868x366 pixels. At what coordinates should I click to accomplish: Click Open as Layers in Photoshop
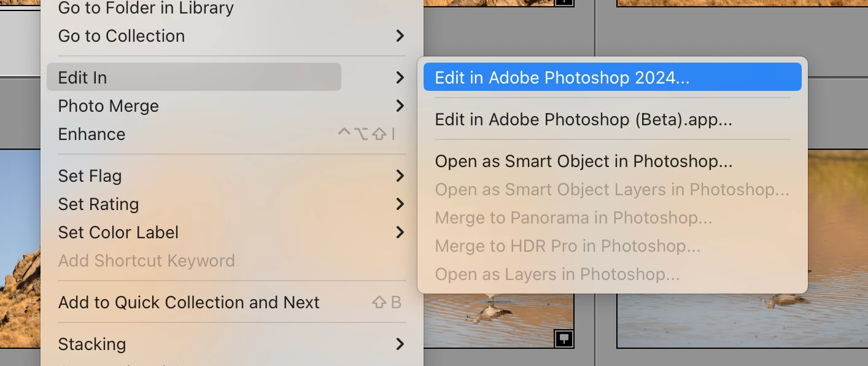(x=557, y=274)
